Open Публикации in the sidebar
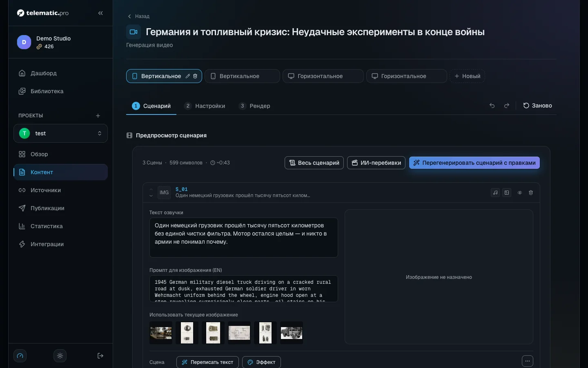Viewport: 588px width, 368px height. 60,208
